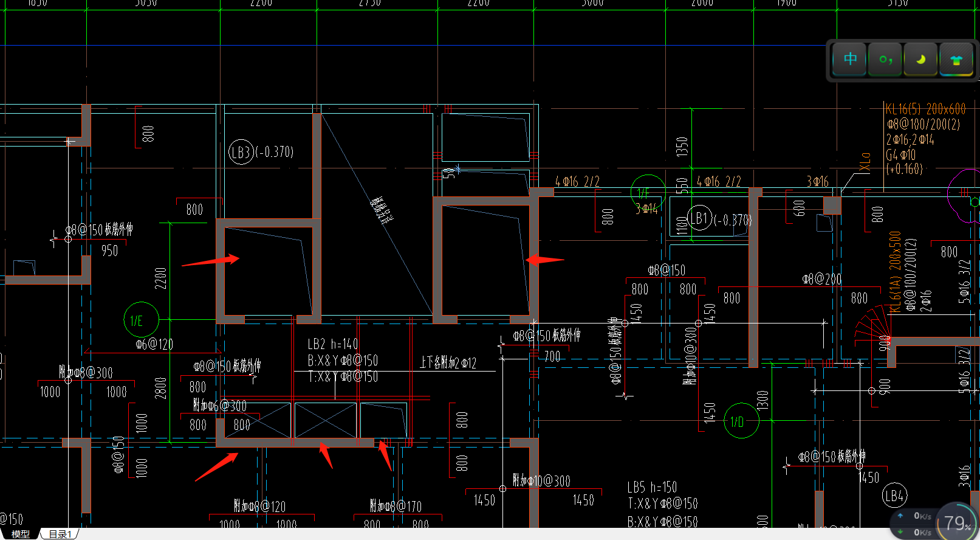Switch to the 模型 layout tab
The height and width of the screenshot is (540, 980).
(21, 534)
